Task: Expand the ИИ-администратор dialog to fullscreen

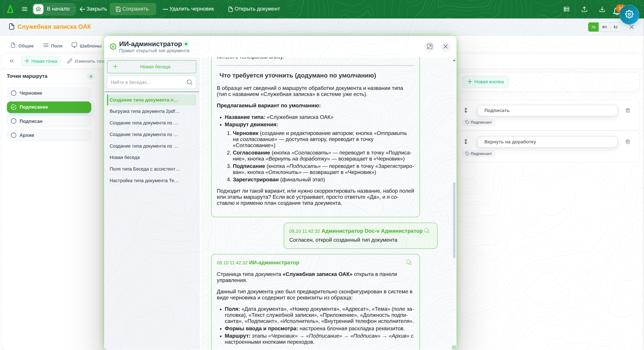Action: [430, 46]
